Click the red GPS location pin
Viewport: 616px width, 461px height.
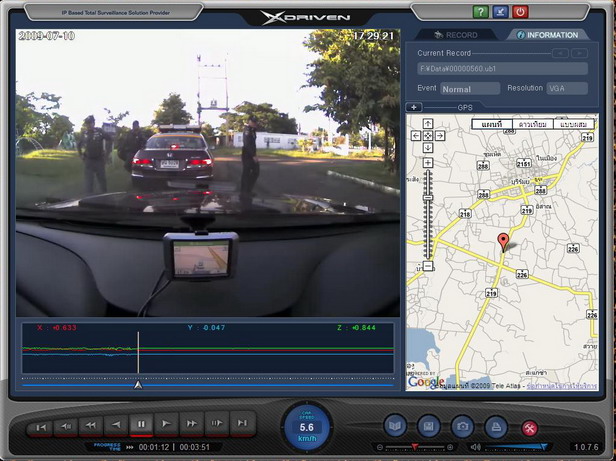tap(503, 242)
